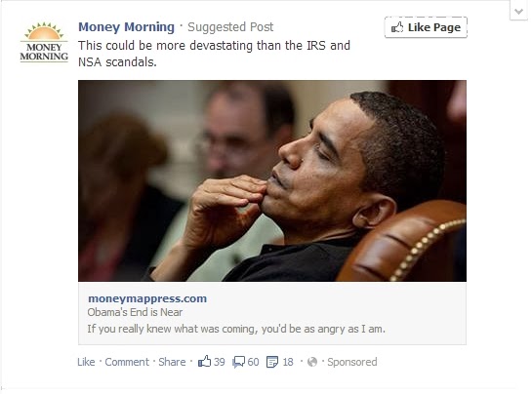Screen dimensions: 532x394
Task: Click the Suggested Post label
Action: (x=230, y=26)
